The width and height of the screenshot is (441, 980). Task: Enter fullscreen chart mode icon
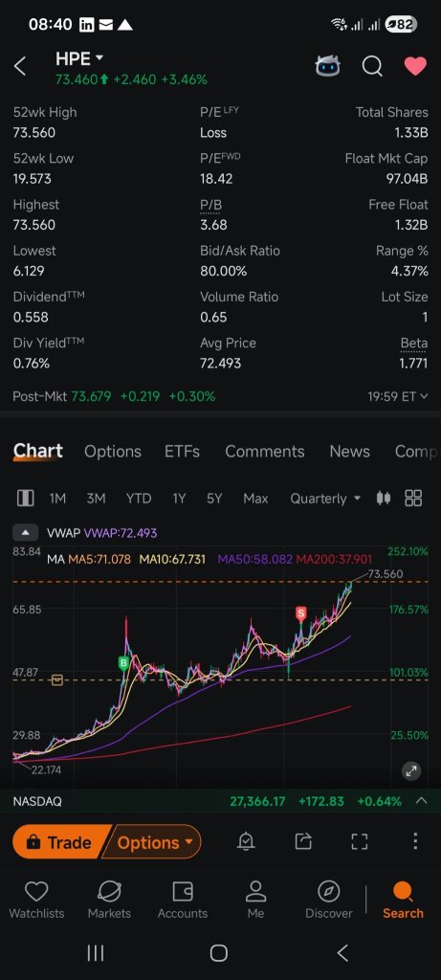point(359,842)
